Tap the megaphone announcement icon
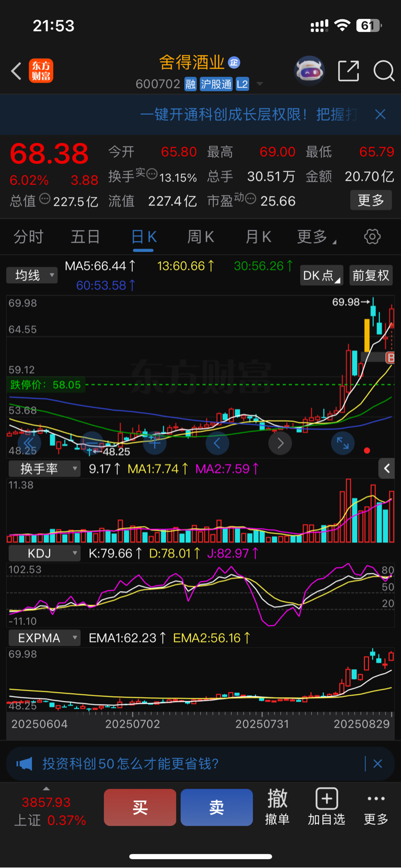Screen dimensions: 401x868 click(24, 764)
